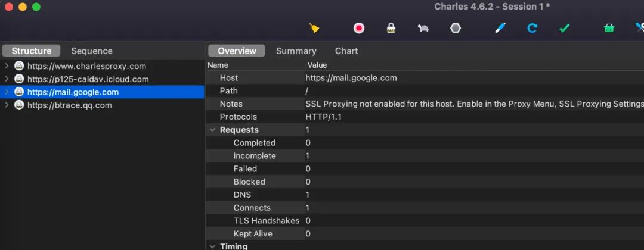Image resolution: width=644 pixels, height=250 pixels.
Task: Click the broom Clear Session icon
Action: (314, 28)
